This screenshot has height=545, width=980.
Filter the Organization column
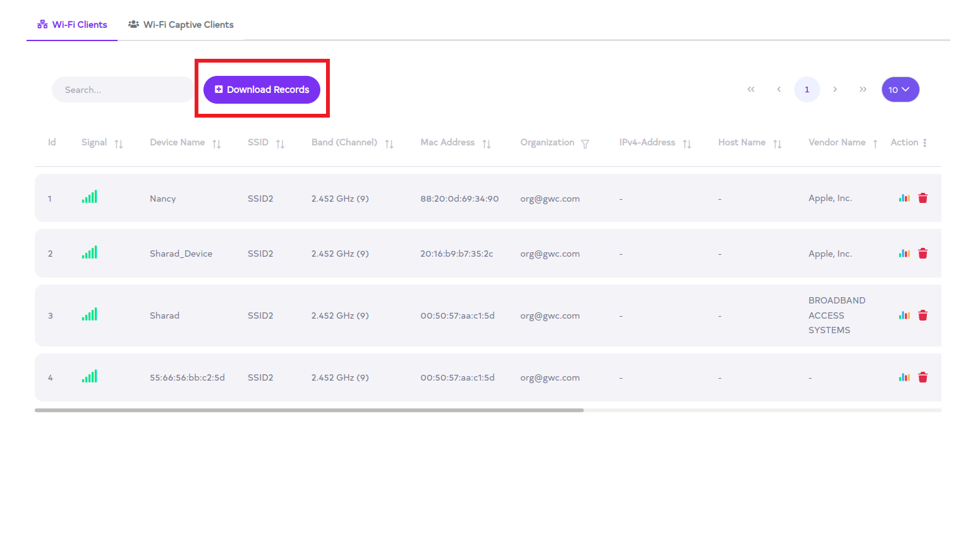click(x=585, y=144)
